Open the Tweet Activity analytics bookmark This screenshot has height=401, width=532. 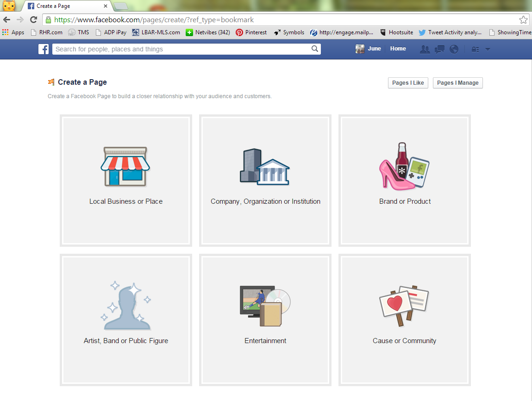point(450,32)
